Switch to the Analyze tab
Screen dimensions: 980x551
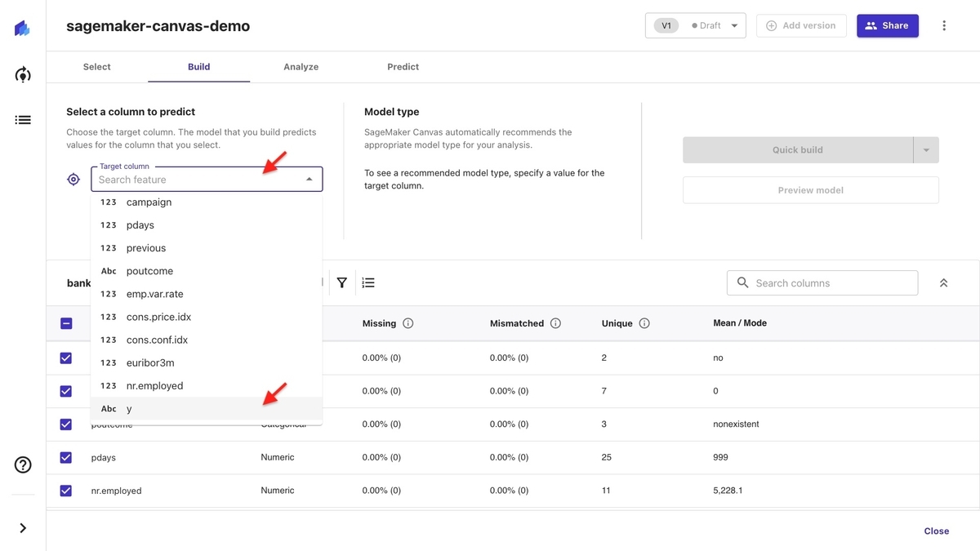coord(301,67)
